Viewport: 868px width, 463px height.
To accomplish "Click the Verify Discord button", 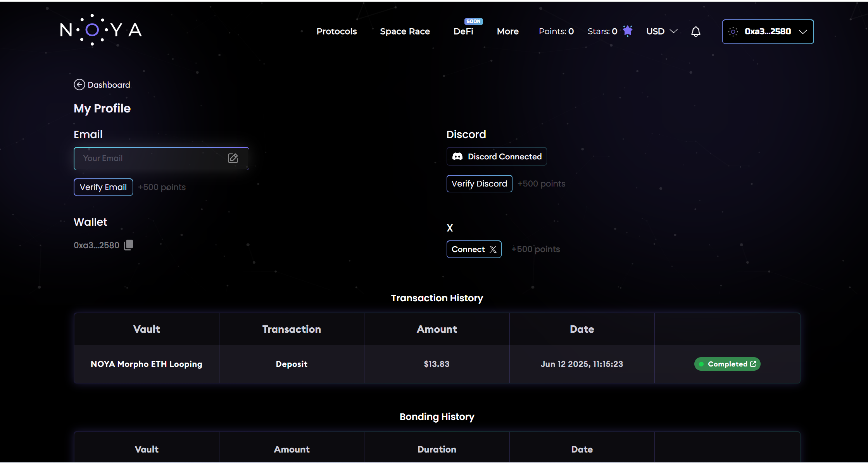I will (479, 183).
